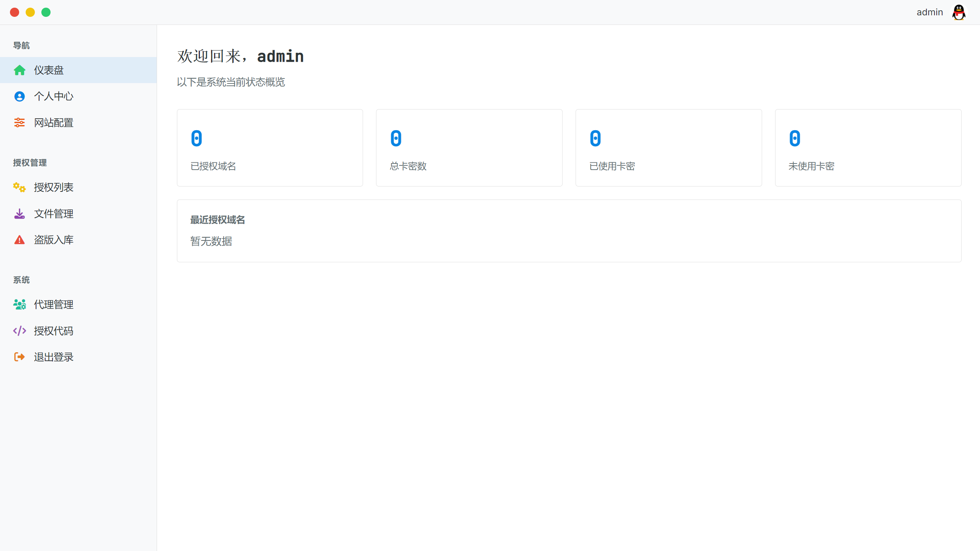This screenshot has height=551, width=980.
Task: Click 退出登录 to log out
Action: click(x=53, y=356)
